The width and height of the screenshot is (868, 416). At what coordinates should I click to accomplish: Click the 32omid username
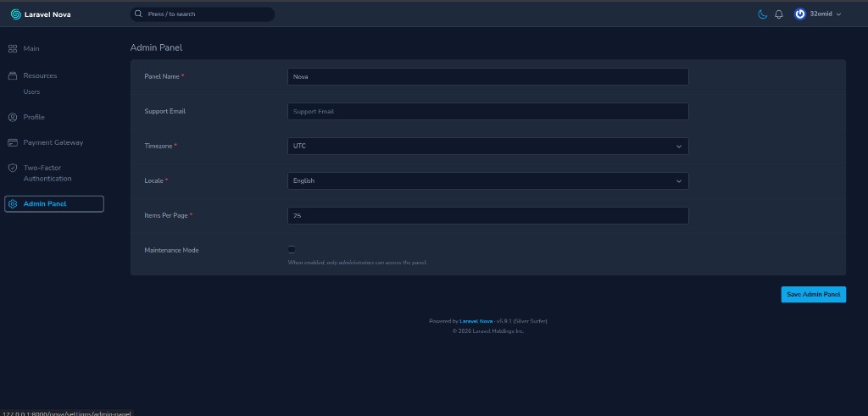[x=821, y=14]
